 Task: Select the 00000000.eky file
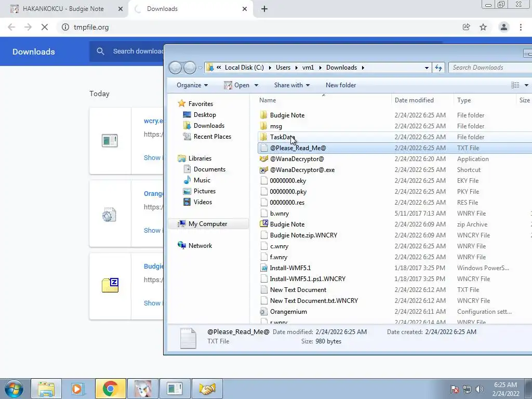tap(288, 180)
